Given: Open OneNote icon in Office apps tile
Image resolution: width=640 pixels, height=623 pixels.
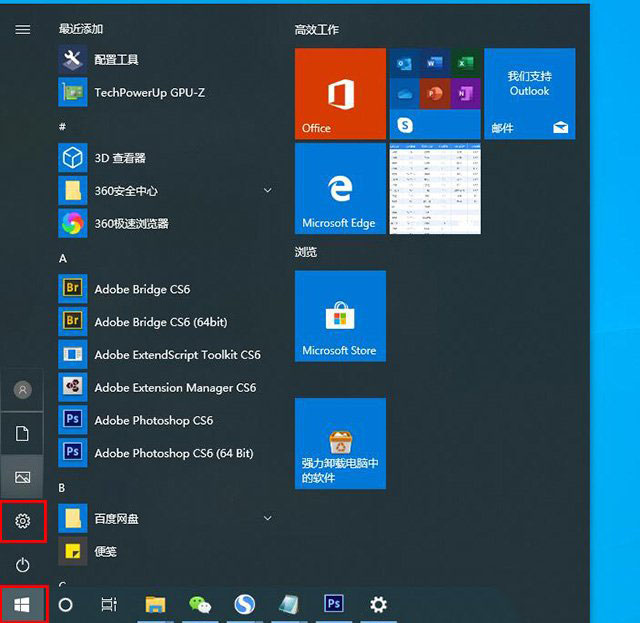Looking at the screenshot, I should click(x=466, y=94).
